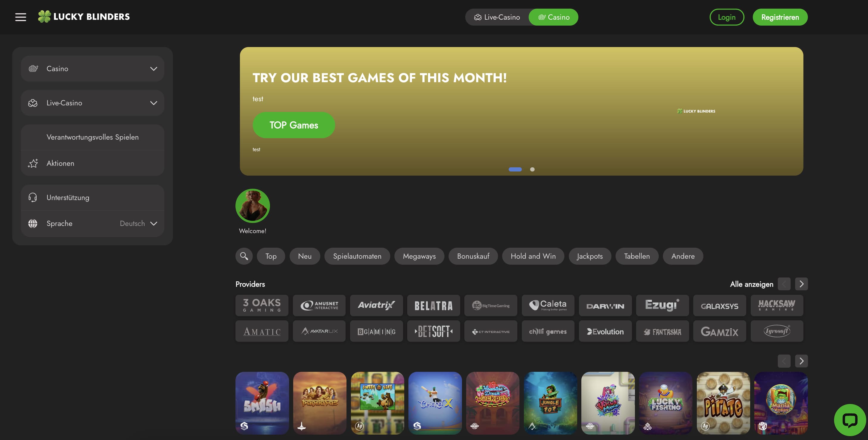
Task: Select Casino in the header toggle
Action: 553,17
